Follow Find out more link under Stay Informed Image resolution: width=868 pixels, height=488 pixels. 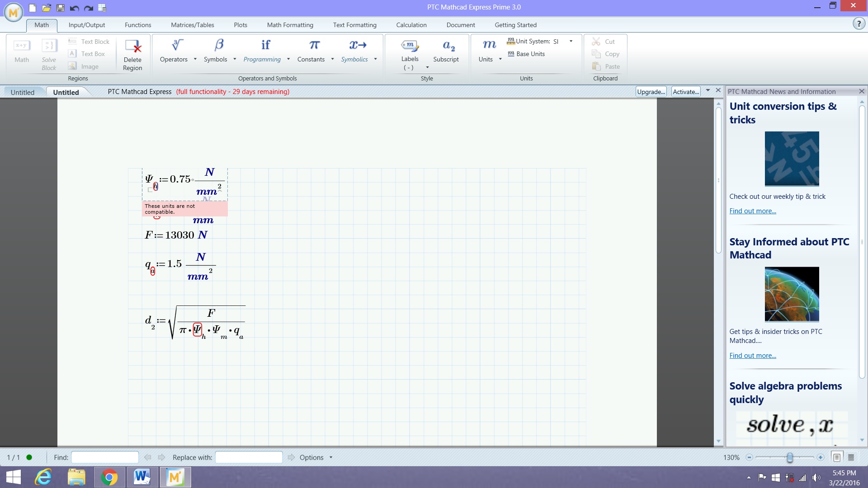(x=753, y=356)
